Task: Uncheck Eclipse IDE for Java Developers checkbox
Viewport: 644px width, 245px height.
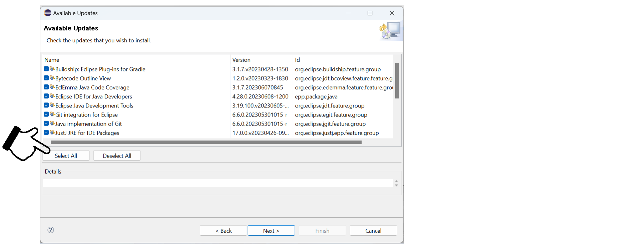Action: point(46,96)
